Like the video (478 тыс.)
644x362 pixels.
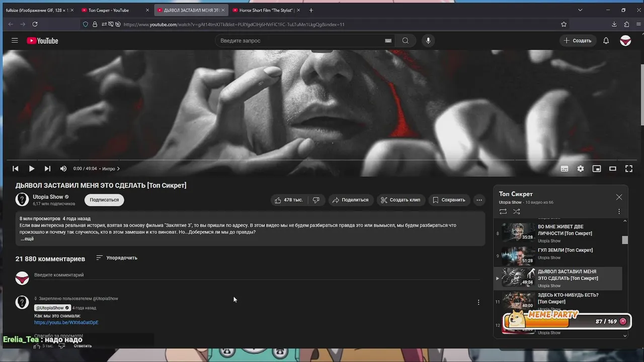coord(289,200)
